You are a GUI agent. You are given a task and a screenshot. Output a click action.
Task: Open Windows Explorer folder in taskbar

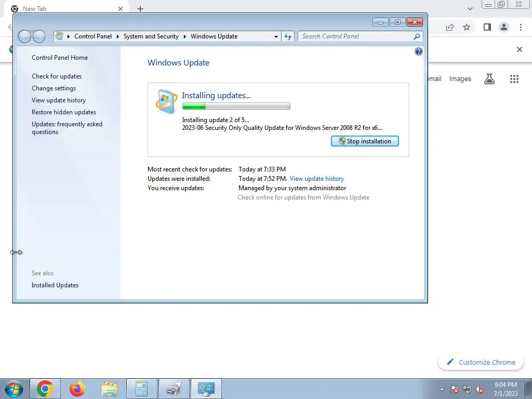coord(110,389)
